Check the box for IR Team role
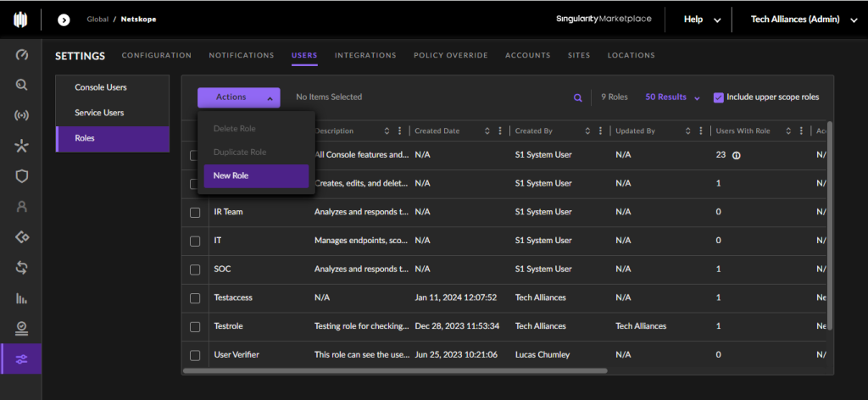The image size is (868, 400). point(195,212)
